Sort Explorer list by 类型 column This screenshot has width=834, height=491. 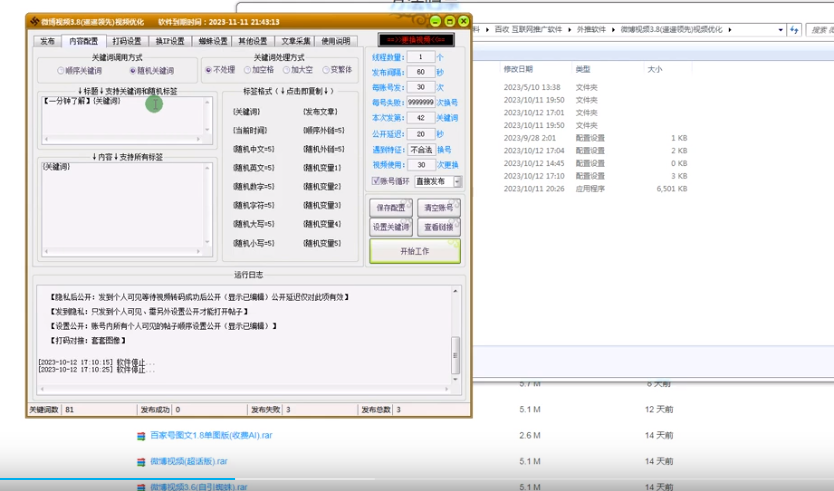[583, 69]
